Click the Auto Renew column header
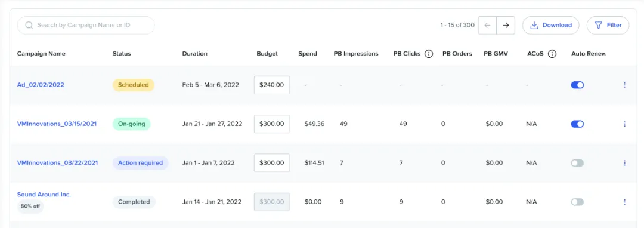The image size is (644, 228). click(589, 54)
